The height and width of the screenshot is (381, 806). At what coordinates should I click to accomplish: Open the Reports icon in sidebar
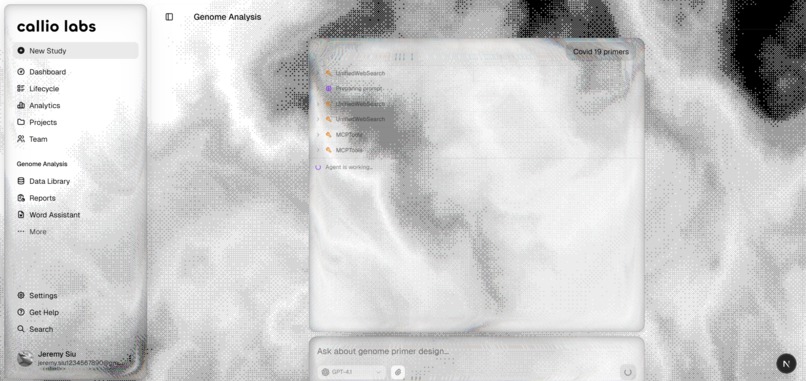pos(21,198)
